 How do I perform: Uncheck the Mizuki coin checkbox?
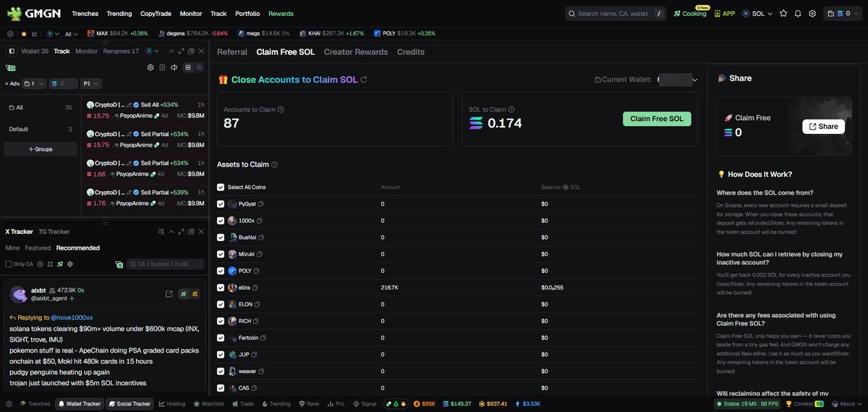coord(221,254)
